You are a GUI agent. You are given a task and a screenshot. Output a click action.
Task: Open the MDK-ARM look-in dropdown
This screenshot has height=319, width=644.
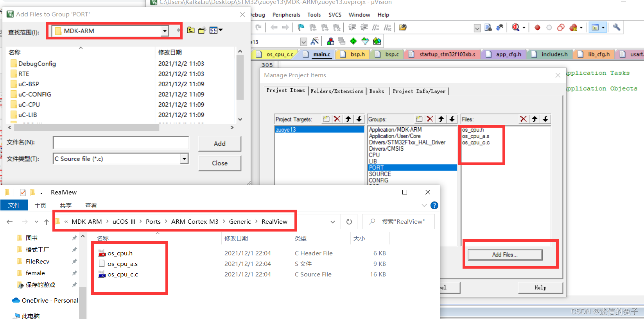165,31
